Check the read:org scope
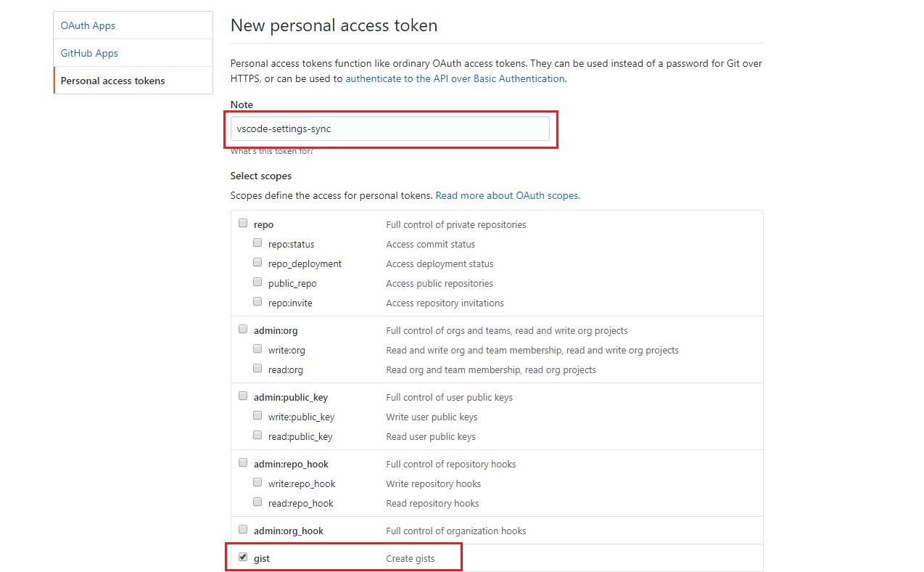This screenshot has width=924, height=572. [x=257, y=369]
